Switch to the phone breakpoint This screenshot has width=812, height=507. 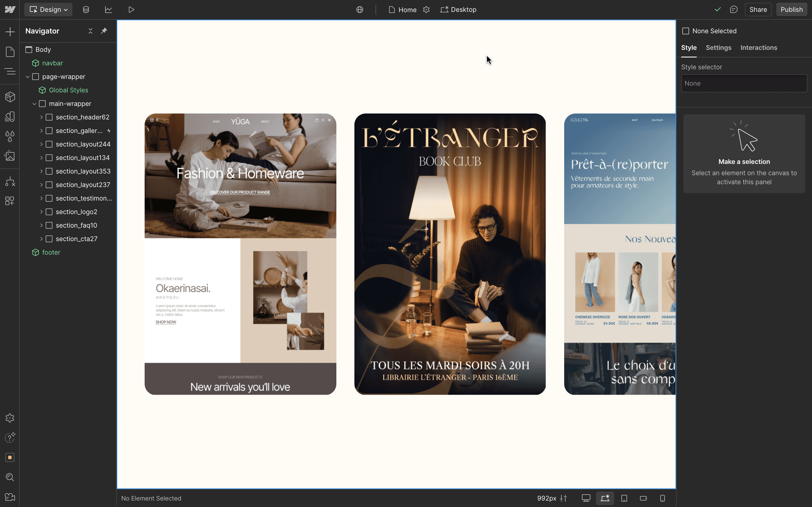click(x=662, y=498)
